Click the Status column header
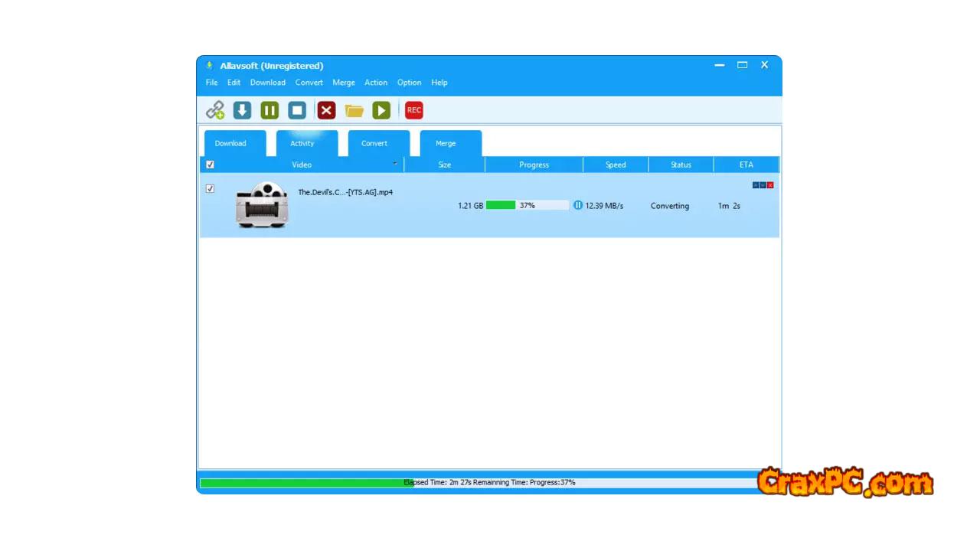Image resolution: width=980 pixels, height=551 pixels. (681, 165)
